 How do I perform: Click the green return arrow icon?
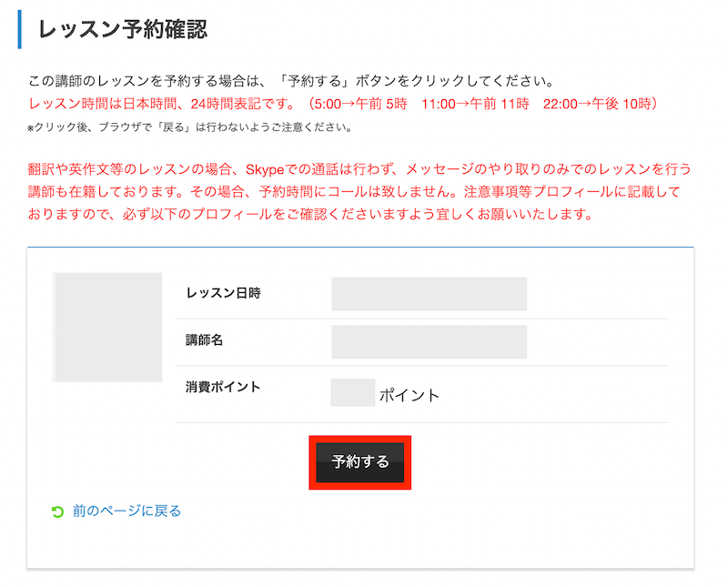(x=57, y=511)
